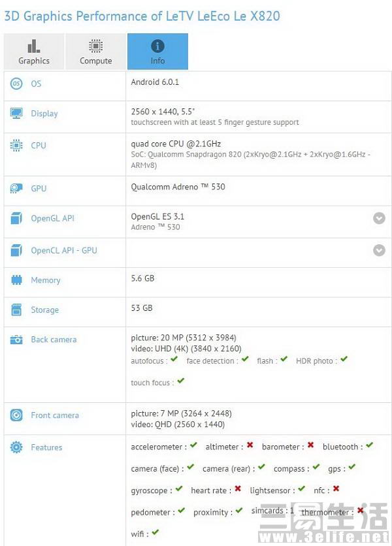Click the OS row icon
Viewport: 392px width, 546px height.
[16, 84]
